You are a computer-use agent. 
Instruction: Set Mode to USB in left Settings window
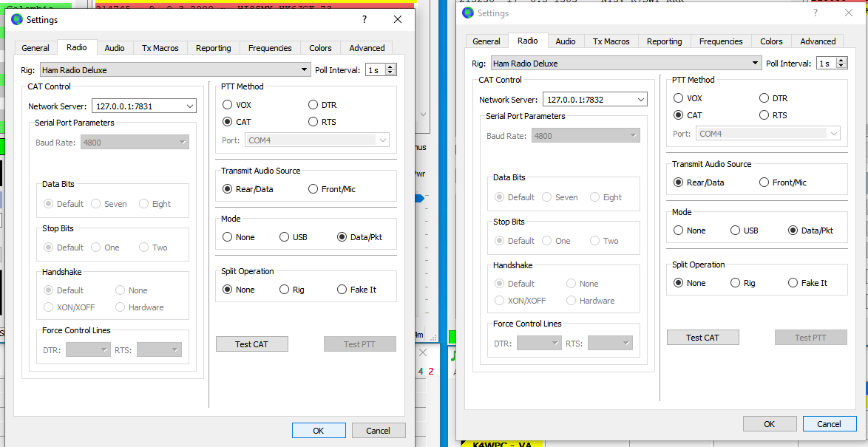tap(293, 237)
